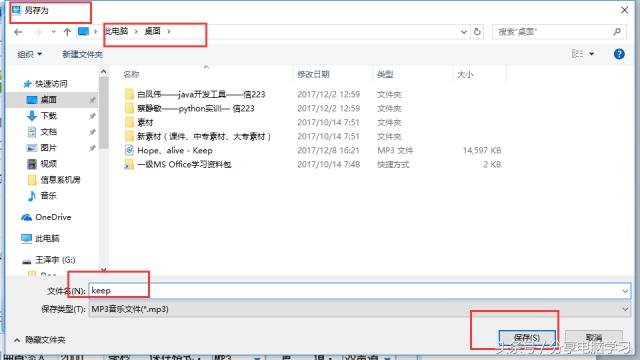Refresh the current folder view
This screenshot has height=360, width=640.
[477, 32]
